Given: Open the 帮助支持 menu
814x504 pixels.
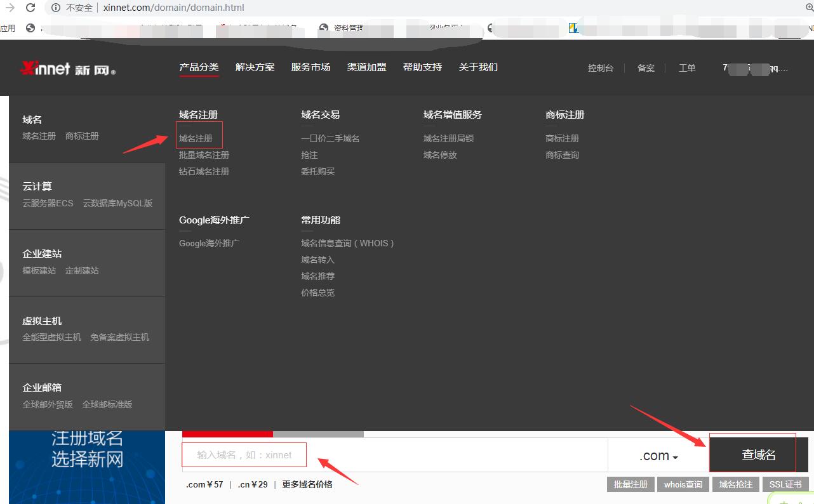Looking at the screenshot, I should pos(422,67).
